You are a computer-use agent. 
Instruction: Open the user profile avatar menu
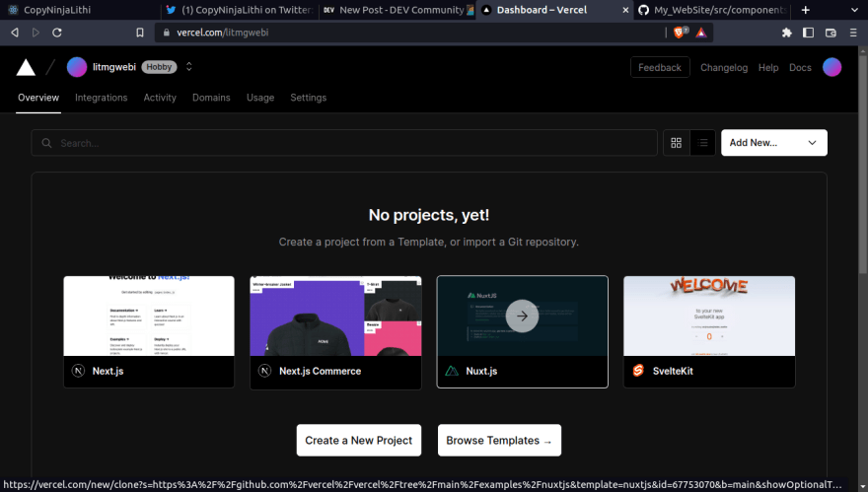pos(832,67)
